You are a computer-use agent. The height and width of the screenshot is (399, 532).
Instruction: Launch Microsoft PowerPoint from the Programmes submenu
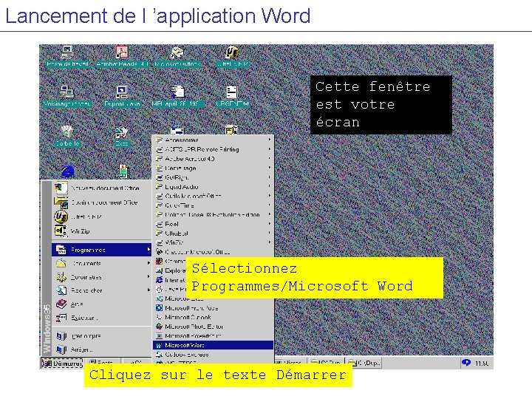tap(213, 336)
